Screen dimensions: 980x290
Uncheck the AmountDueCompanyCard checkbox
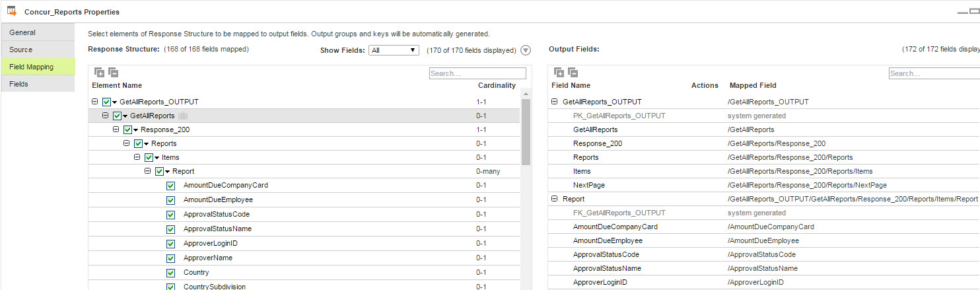pyautogui.click(x=170, y=186)
